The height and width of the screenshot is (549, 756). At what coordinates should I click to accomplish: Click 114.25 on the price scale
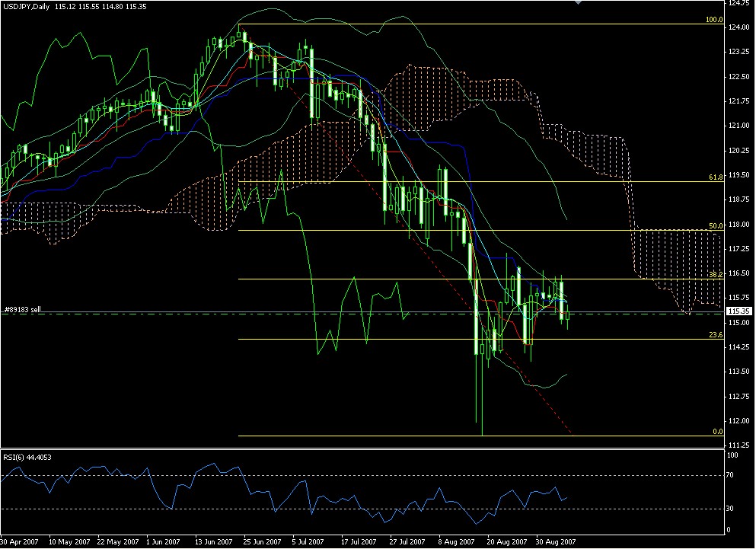[x=738, y=347]
